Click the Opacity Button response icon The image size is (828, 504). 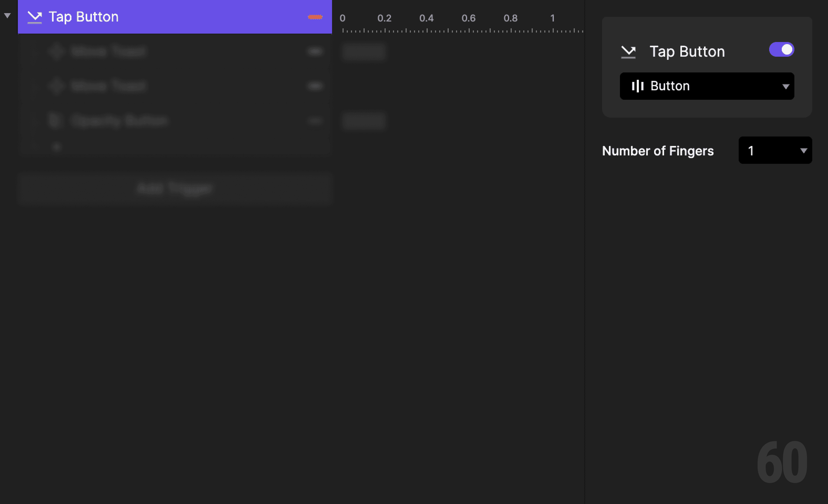[x=55, y=120]
